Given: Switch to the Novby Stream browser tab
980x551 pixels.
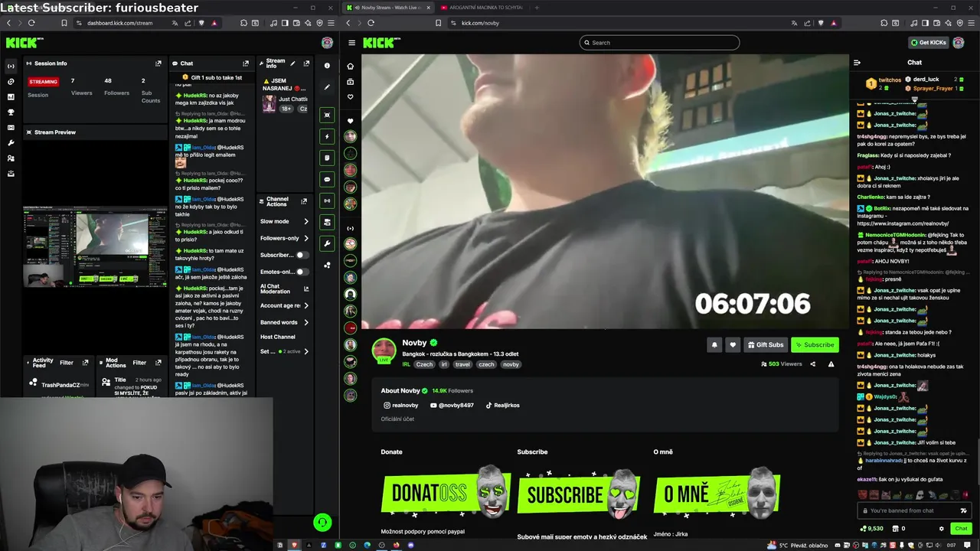Looking at the screenshot, I should tap(388, 8).
